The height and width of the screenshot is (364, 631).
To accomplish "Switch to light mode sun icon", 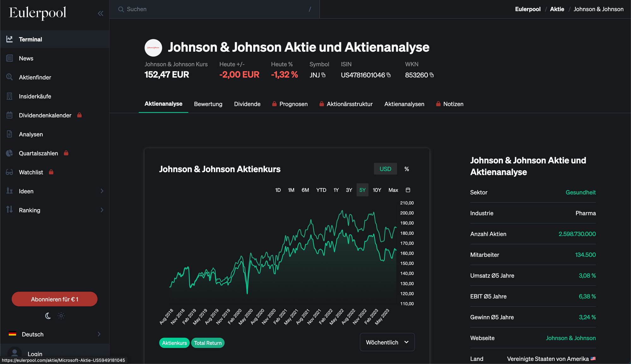I will coord(61,316).
